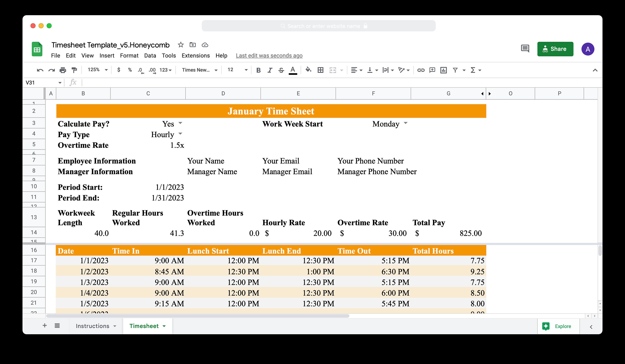
Task: Open the font size dropdown
Action: (246, 70)
